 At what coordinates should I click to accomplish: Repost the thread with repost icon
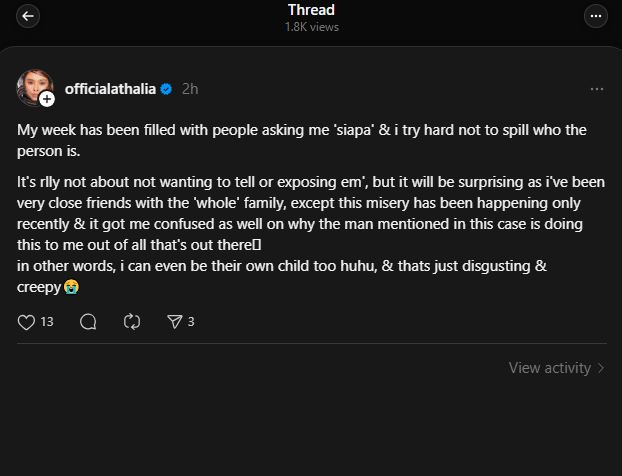(130, 322)
